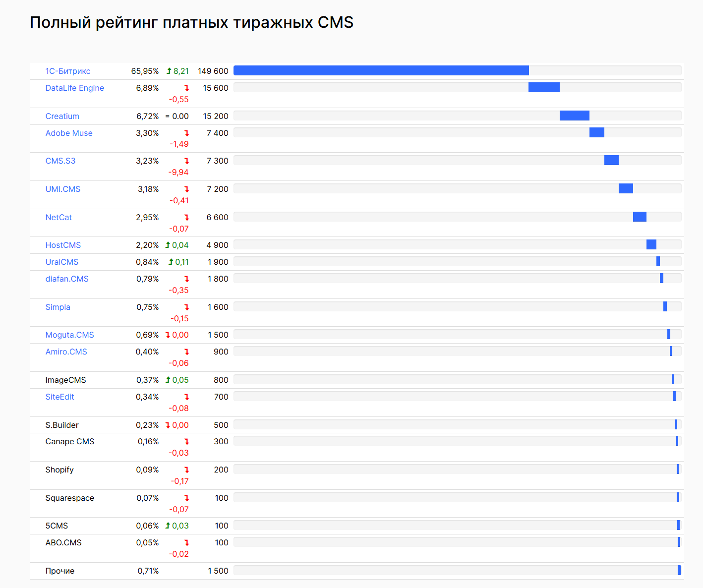Click the red down arrow in Shopify row
This screenshot has height=588, width=703.
[186, 470]
